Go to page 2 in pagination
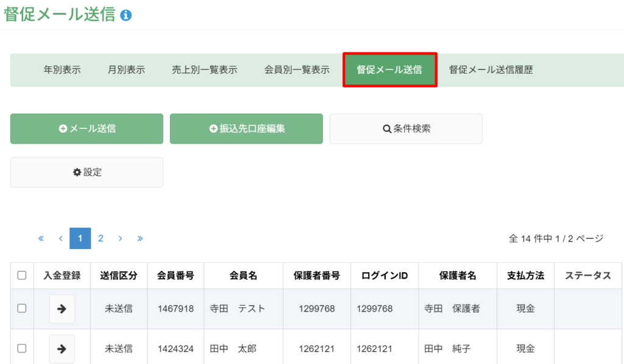This screenshot has height=364, width=624. click(x=101, y=239)
